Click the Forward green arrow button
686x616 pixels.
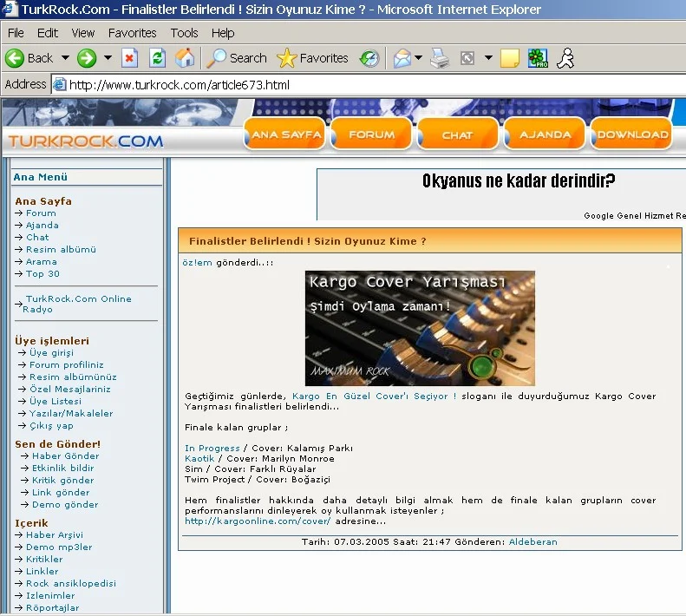pyautogui.click(x=87, y=58)
